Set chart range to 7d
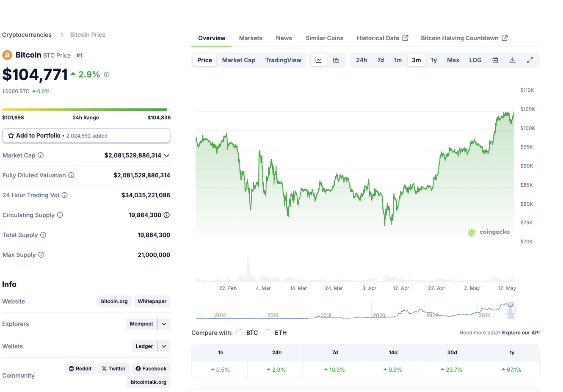 coord(381,60)
